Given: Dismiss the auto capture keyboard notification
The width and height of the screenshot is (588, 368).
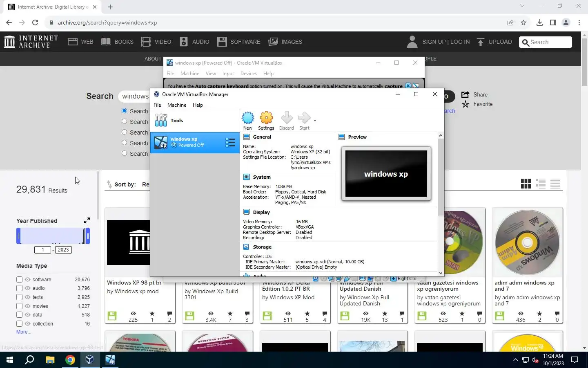Looking at the screenshot, I should [408, 86].
